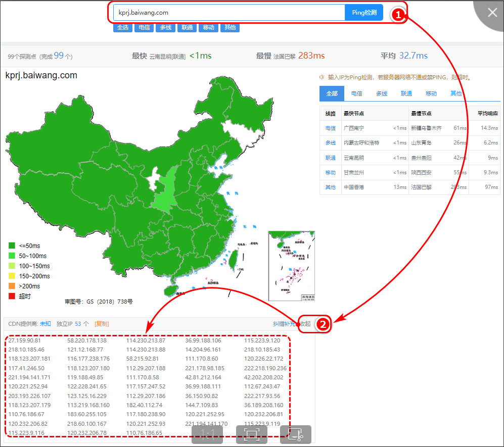Click the screenshot scissors icon

click(296, 434)
